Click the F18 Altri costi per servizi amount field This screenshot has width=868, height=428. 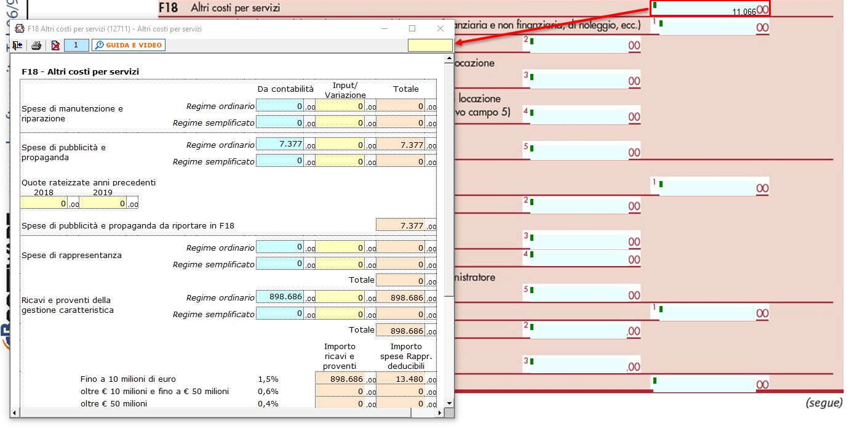click(x=709, y=9)
